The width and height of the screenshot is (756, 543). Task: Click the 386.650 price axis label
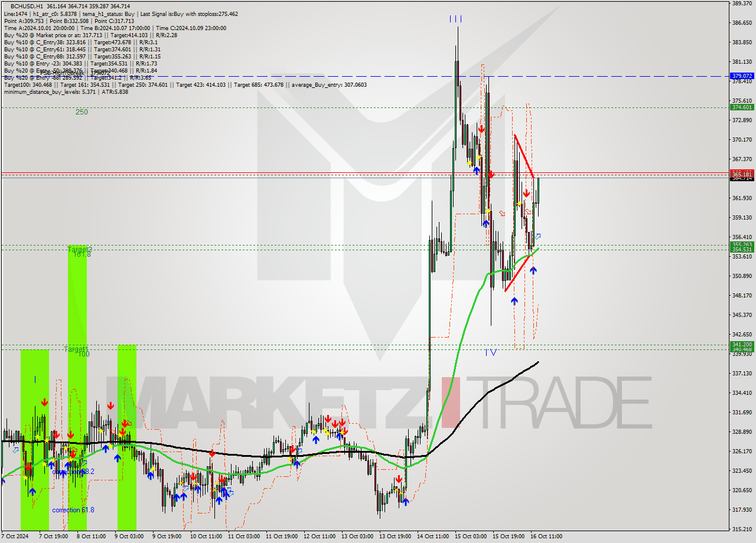742,23
